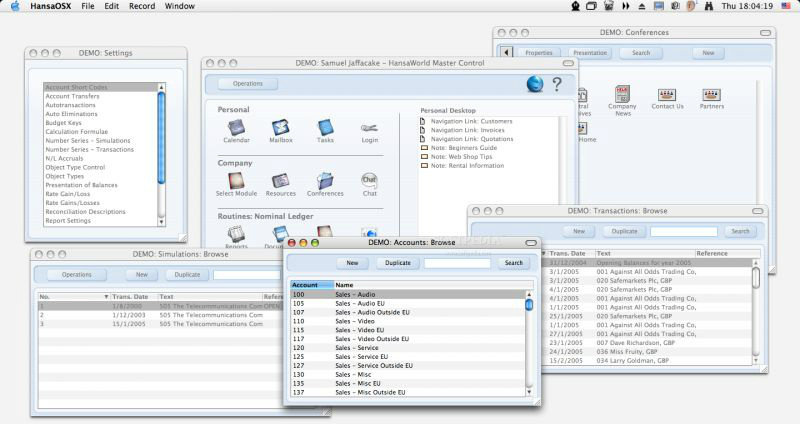
Task: Open the Conferences folder icon
Action: [325, 181]
